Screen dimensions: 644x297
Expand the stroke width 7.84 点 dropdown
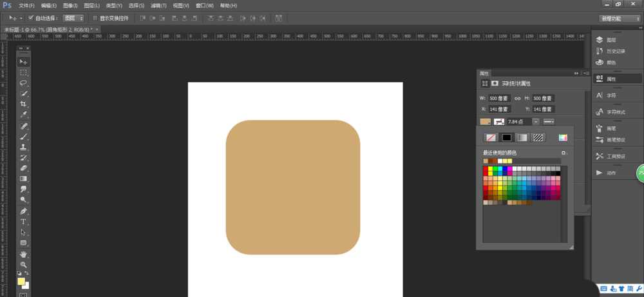(535, 121)
